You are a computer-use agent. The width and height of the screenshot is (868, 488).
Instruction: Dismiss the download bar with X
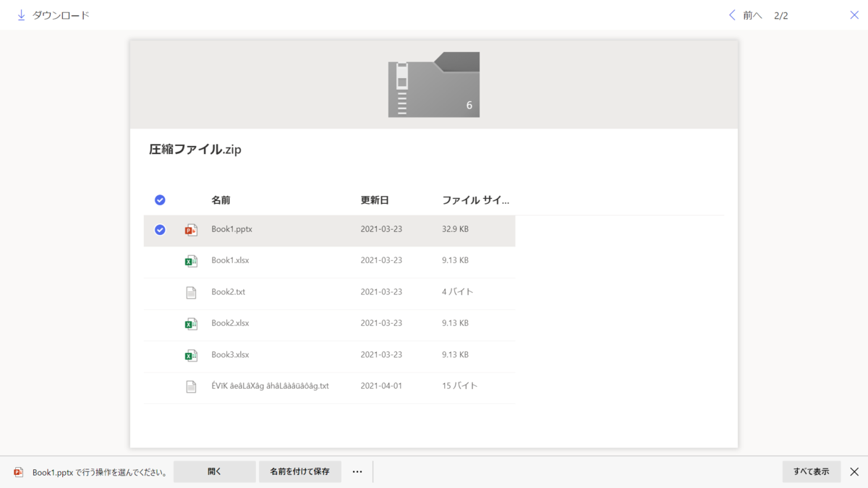pyautogui.click(x=854, y=472)
